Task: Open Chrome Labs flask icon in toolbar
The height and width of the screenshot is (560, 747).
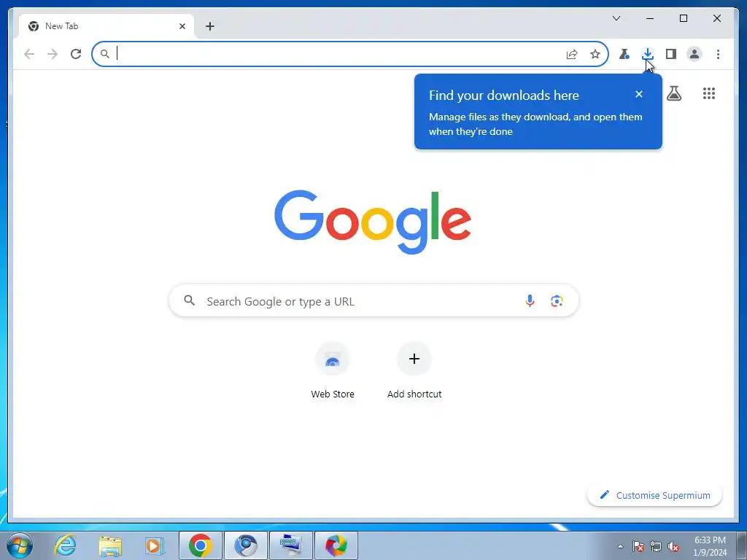Action: tap(624, 54)
